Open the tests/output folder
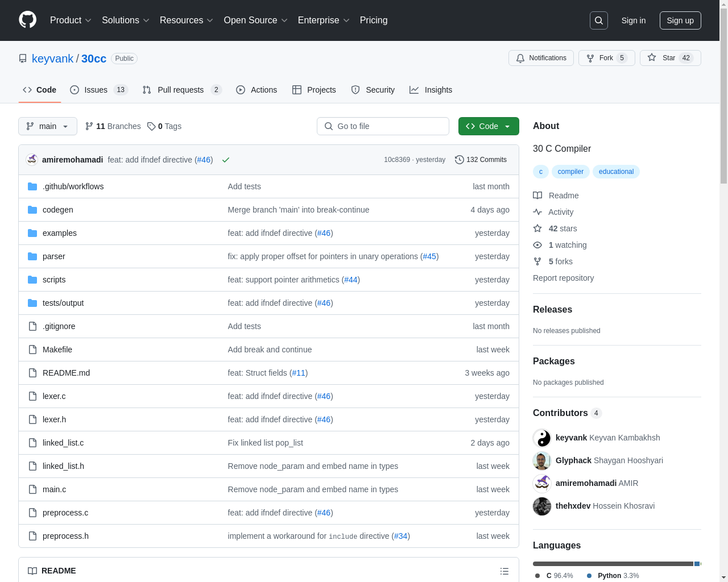 point(63,303)
